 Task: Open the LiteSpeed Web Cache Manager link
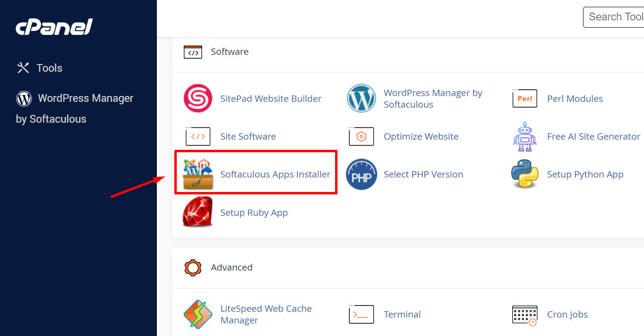click(266, 315)
